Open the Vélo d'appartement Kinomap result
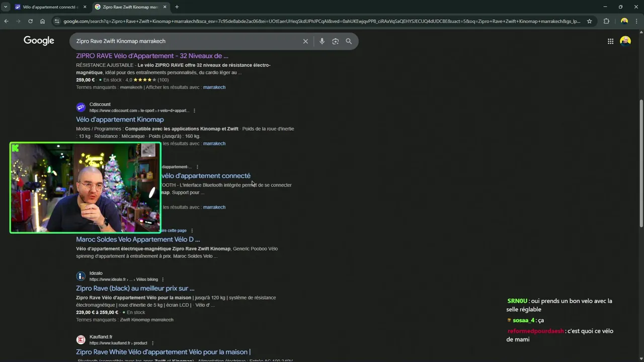The height and width of the screenshot is (362, 644). coord(120,119)
